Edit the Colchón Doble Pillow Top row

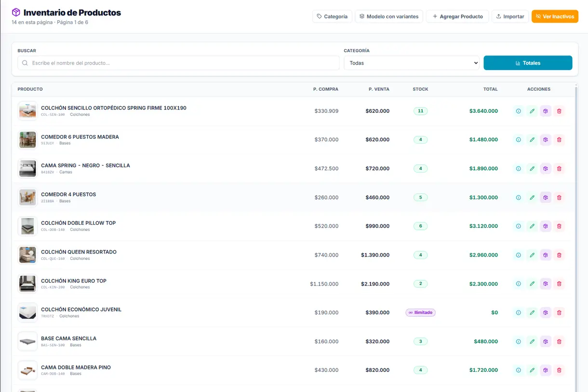(532, 226)
